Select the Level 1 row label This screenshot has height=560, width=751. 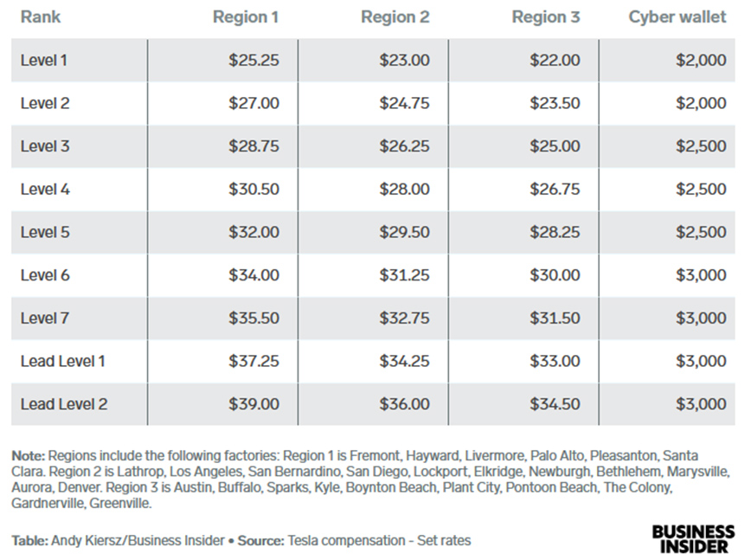pos(44,61)
